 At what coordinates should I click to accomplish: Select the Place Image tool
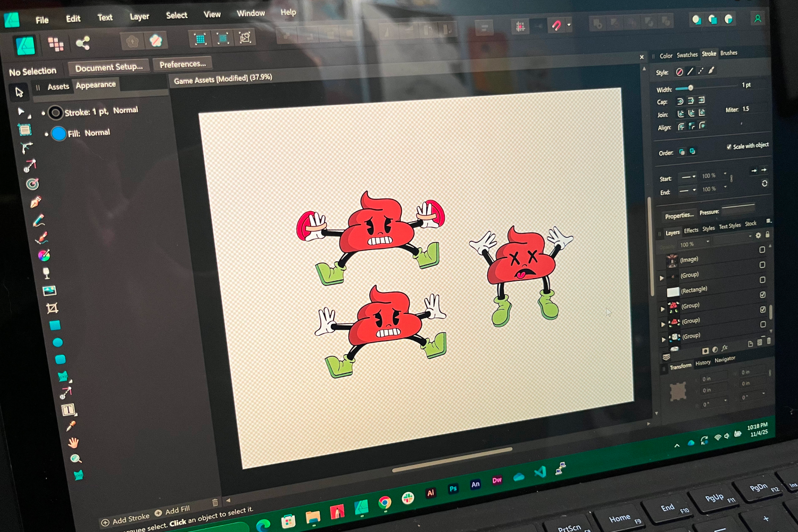(x=49, y=290)
